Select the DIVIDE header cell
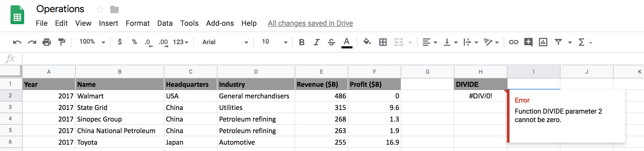The image size is (644, 151). [x=480, y=84]
